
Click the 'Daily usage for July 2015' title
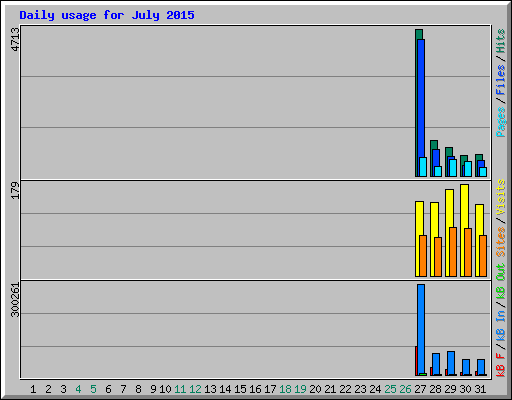pos(107,15)
